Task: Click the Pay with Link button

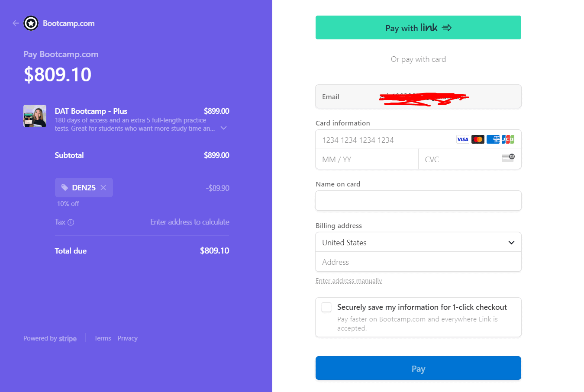Action: [x=418, y=28]
